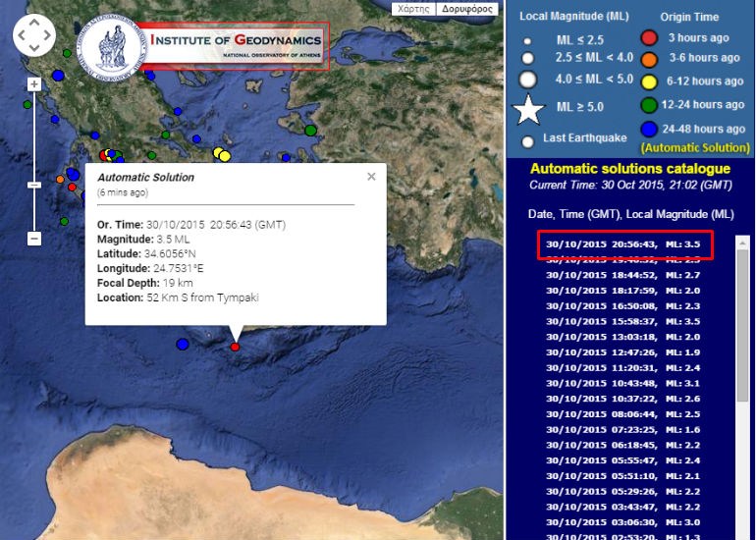The image size is (756, 540).
Task: Click the red earthquake marker south of Crete
Action: (235, 347)
